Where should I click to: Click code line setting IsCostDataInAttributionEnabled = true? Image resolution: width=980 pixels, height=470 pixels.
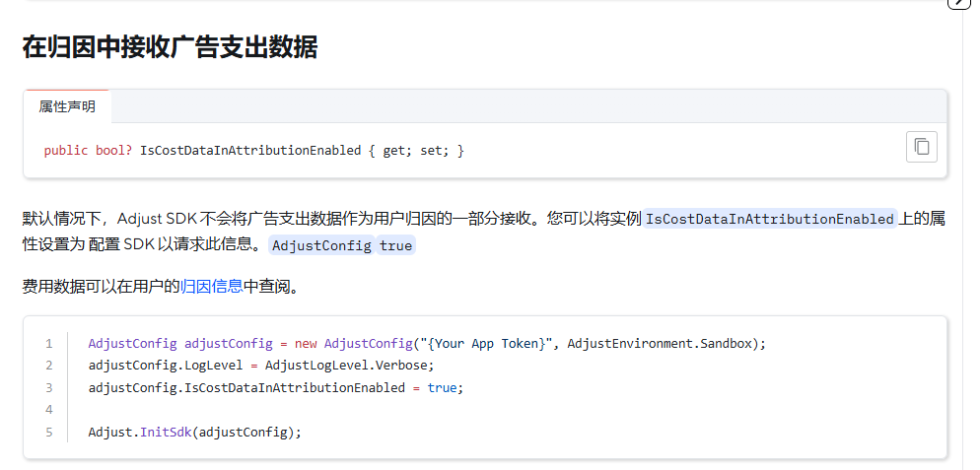click(276, 387)
